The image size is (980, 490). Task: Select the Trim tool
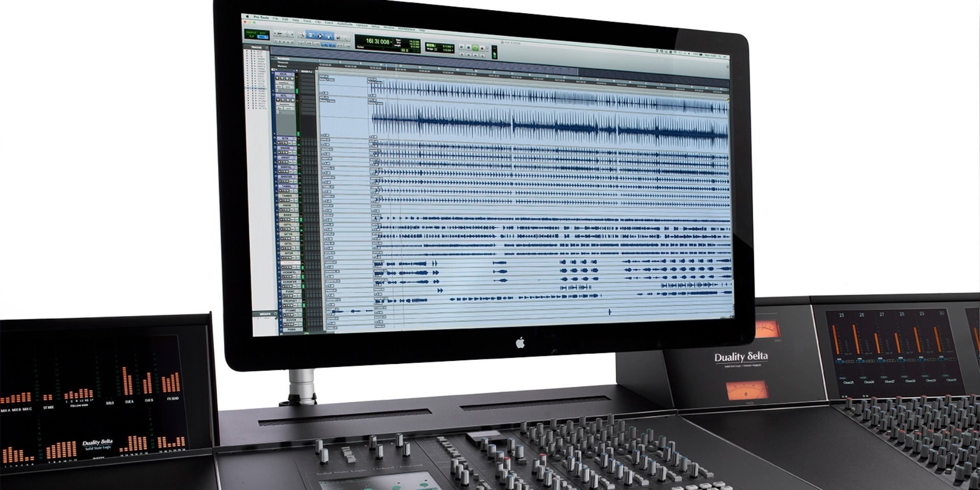pyautogui.click(x=311, y=35)
